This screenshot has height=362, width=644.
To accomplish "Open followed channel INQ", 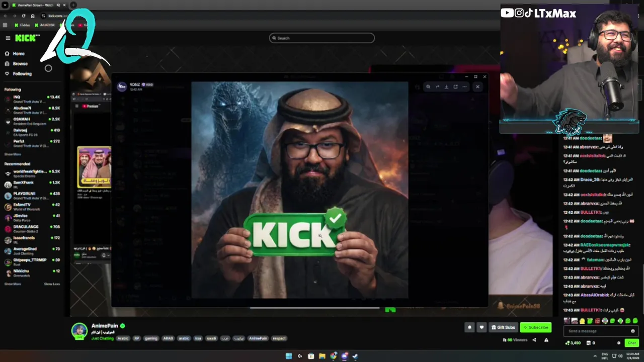I will pyautogui.click(x=32, y=99).
